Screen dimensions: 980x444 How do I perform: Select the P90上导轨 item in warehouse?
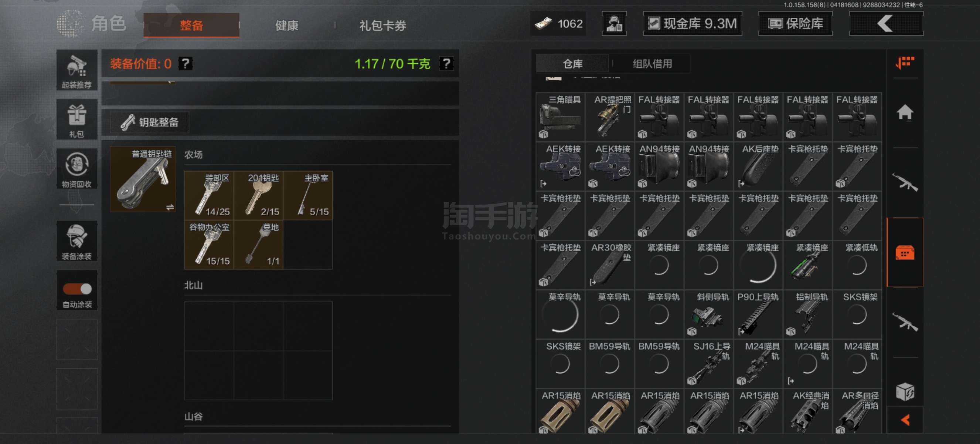758,314
